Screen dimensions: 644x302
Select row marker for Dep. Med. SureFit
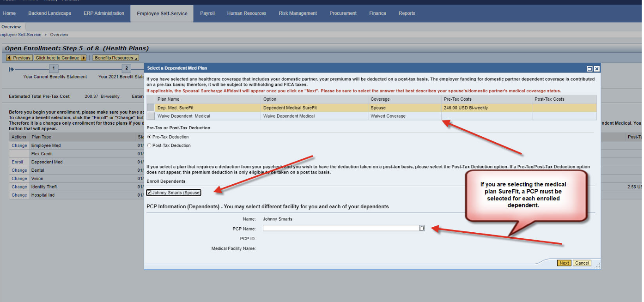pyautogui.click(x=151, y=108)
